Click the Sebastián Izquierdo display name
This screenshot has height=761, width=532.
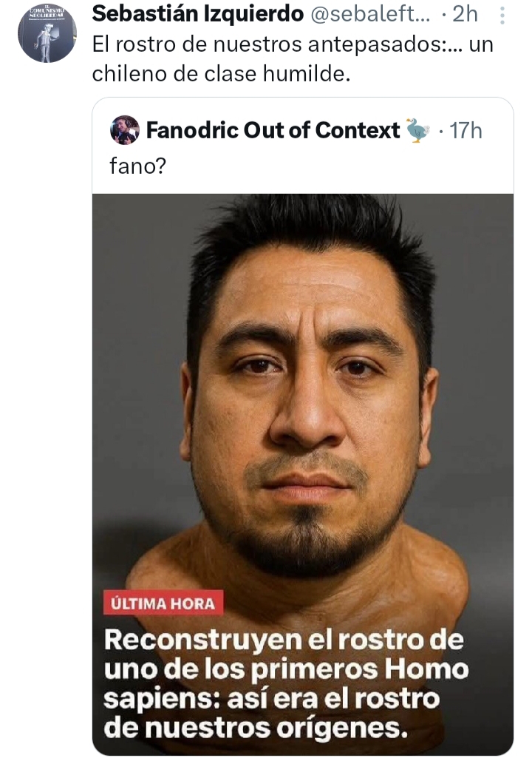pos(198,14)
